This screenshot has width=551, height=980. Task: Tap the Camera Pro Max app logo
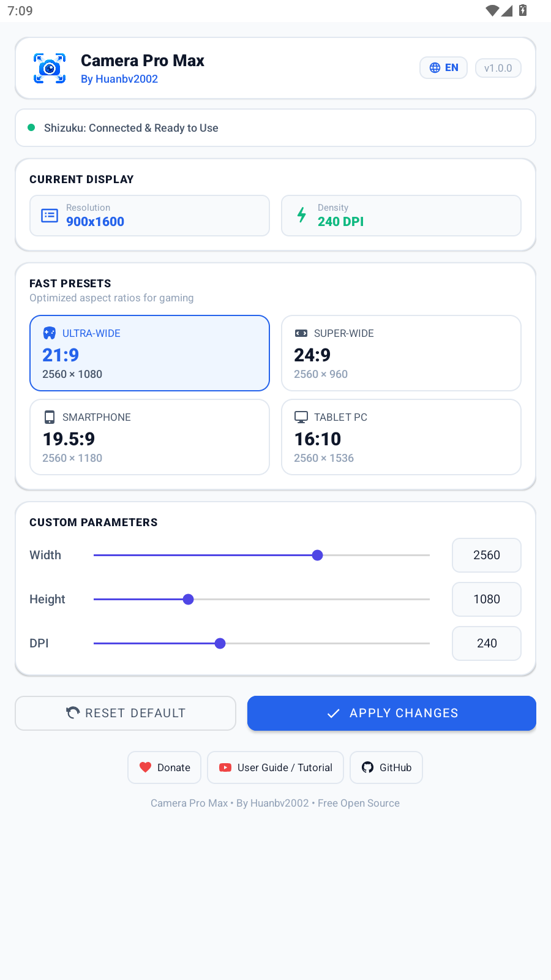tap(50, 68)
